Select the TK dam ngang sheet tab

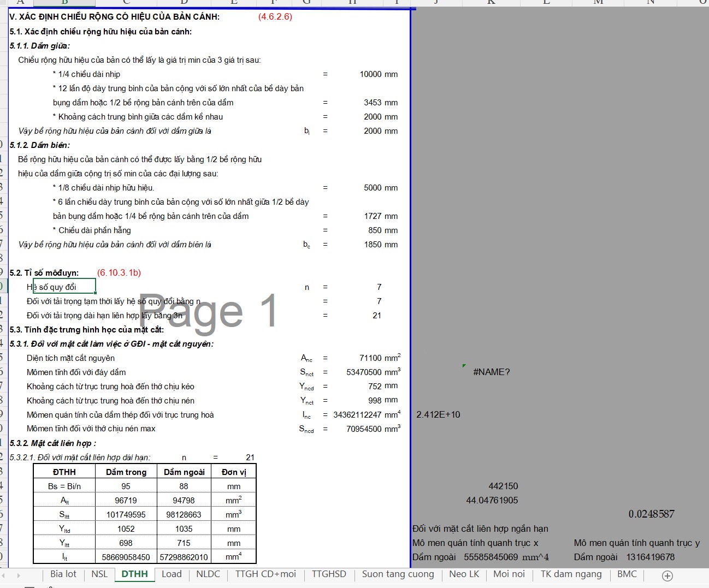[571, 574]
